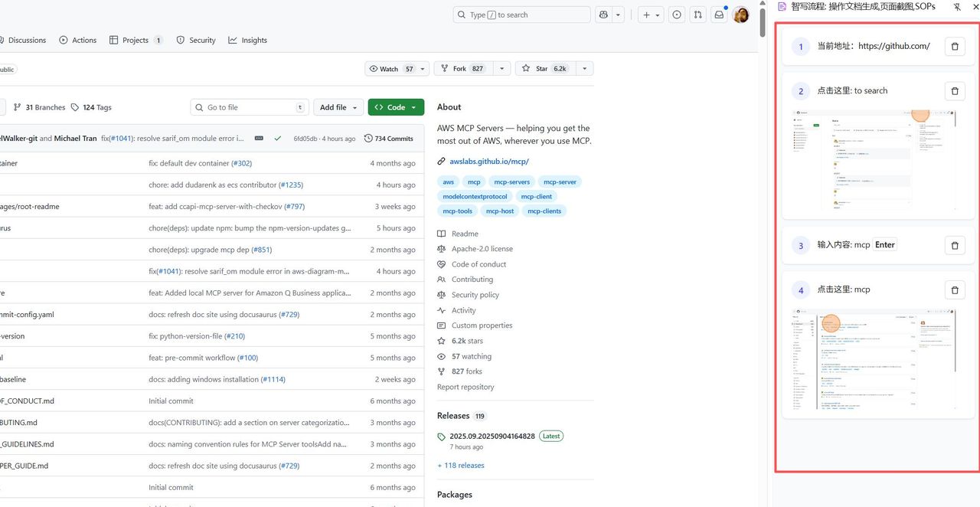Screen dimensions: 980x507
Task: Click the user profile avatar
Action: tap(740, 15)
